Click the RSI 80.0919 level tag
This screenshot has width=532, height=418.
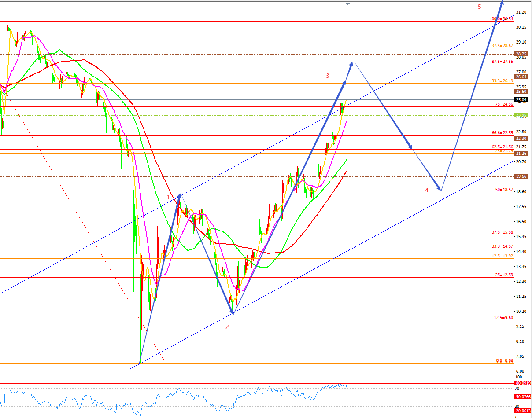523,383
